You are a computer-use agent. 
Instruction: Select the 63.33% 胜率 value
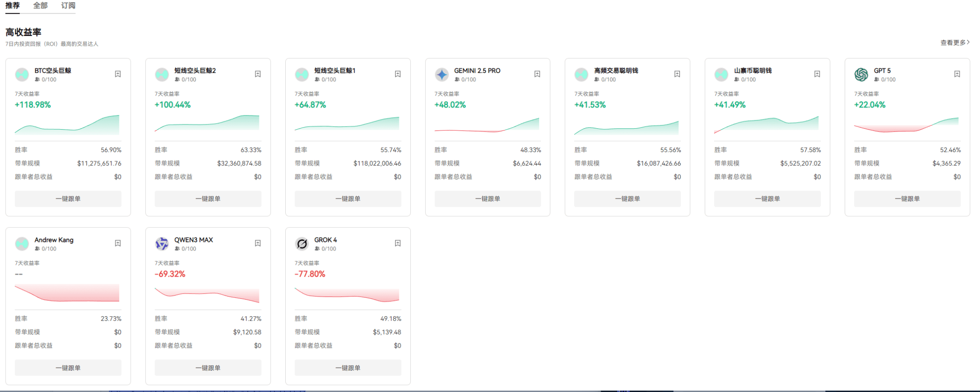pos(251,150)
